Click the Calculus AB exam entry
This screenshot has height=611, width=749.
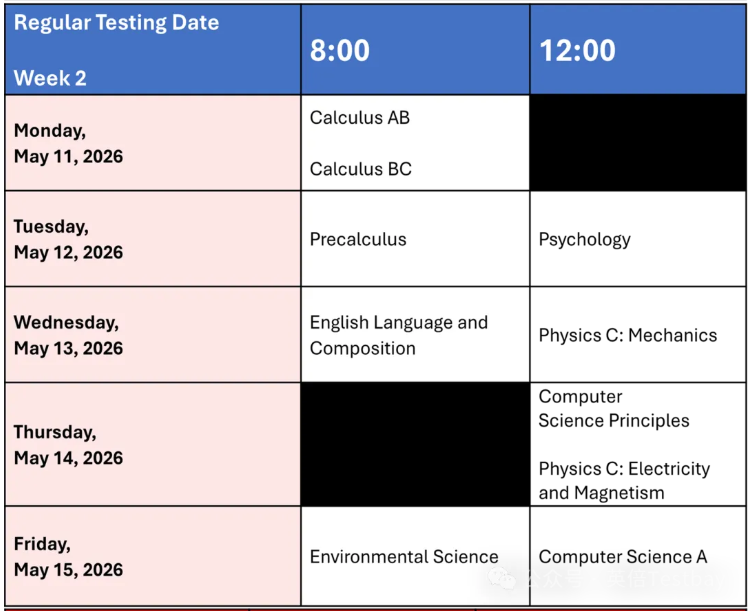click(x=360, y=117)
